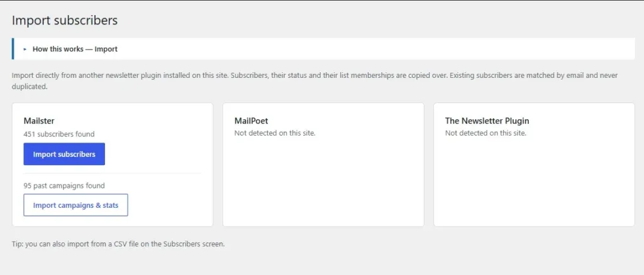
Task: Click the "How this works — Import" label
Action: pos(75,49)
